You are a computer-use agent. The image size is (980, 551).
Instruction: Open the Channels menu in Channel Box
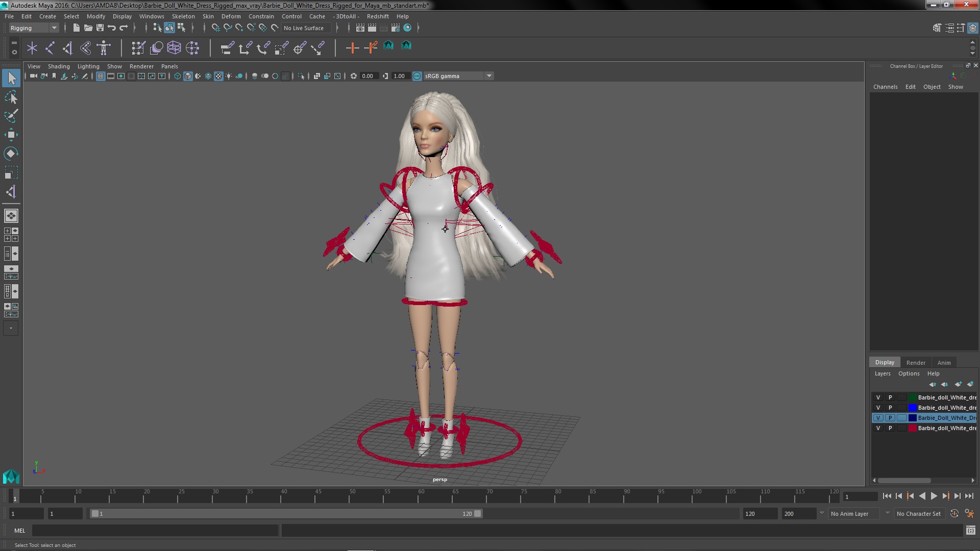click(x=885, y=87)
